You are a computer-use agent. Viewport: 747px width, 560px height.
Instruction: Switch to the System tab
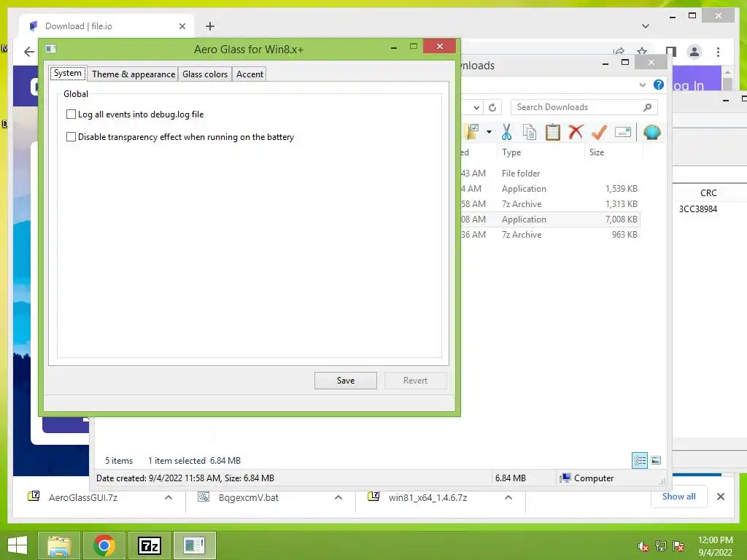pos(68,74)
